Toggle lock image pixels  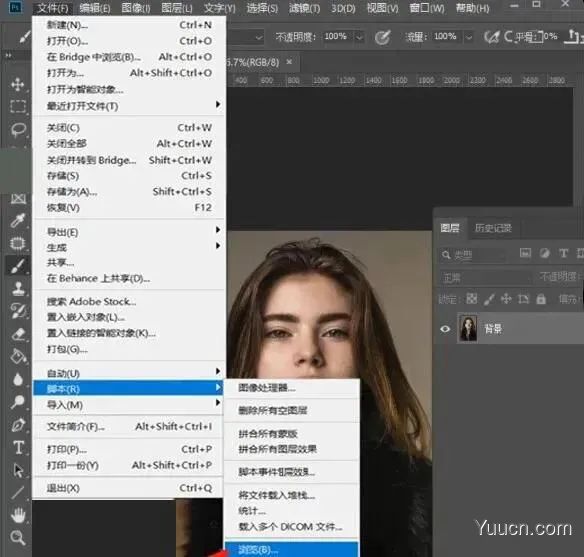[489, 299]
